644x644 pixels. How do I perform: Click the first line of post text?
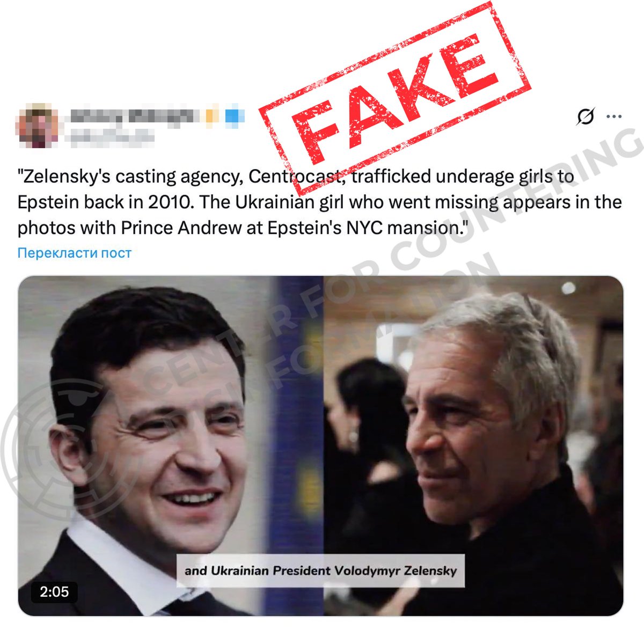click(x=296, y=176)
